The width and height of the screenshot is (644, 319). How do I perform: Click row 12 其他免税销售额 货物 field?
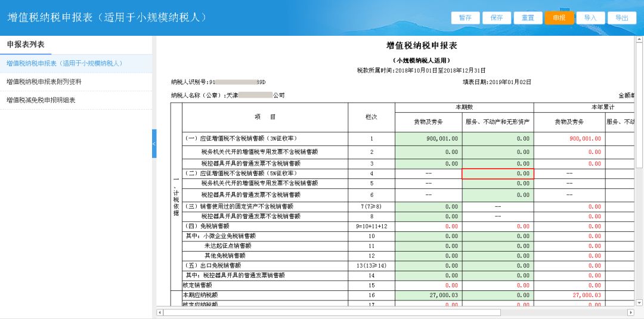[428, 256]
